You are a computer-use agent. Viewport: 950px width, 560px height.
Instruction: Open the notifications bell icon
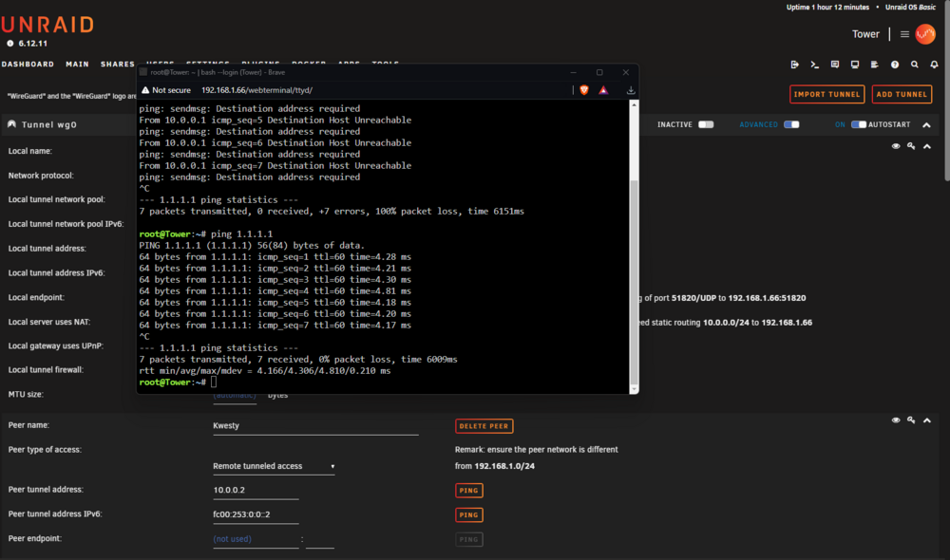(934, 65)
